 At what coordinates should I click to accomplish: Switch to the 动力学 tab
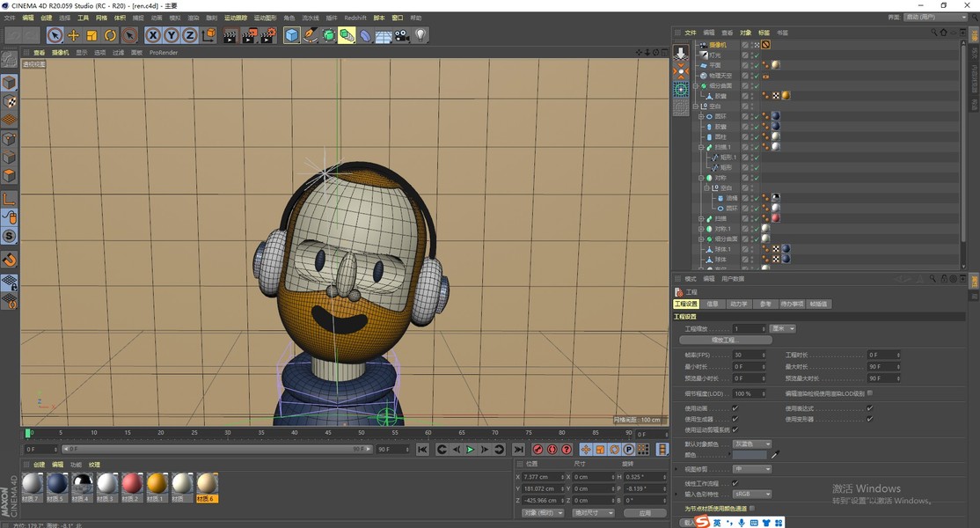click(x=739, y=304)
